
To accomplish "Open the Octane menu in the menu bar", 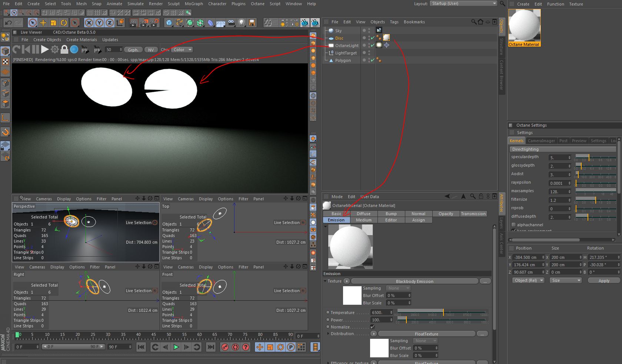I will point(257,4).
